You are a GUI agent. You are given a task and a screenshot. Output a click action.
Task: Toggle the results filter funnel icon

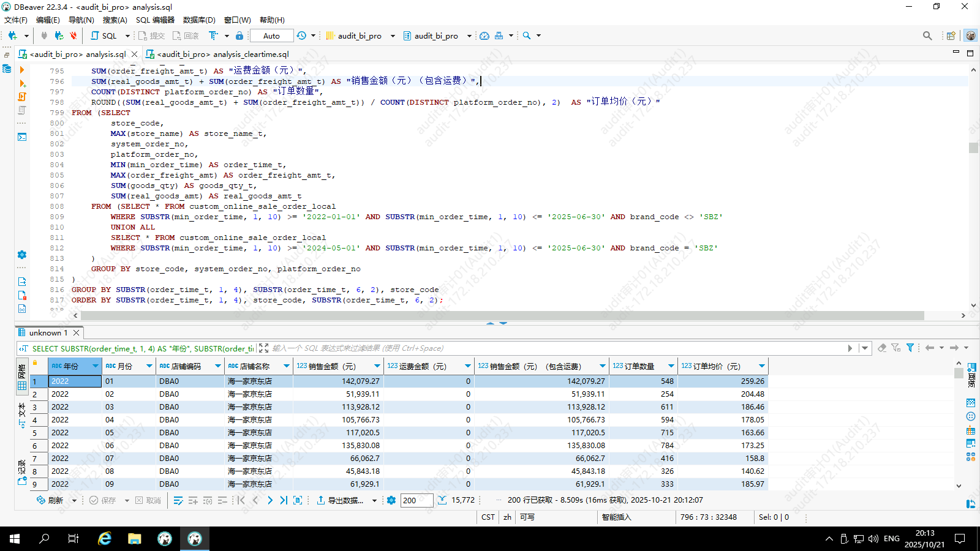pyautogui.click(x=910, y=348)
